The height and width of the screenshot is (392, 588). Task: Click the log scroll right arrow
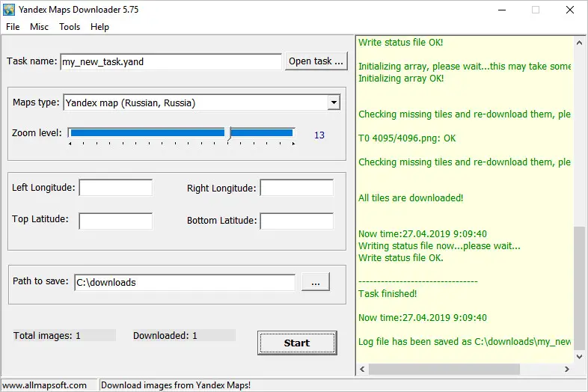[567, 370]
